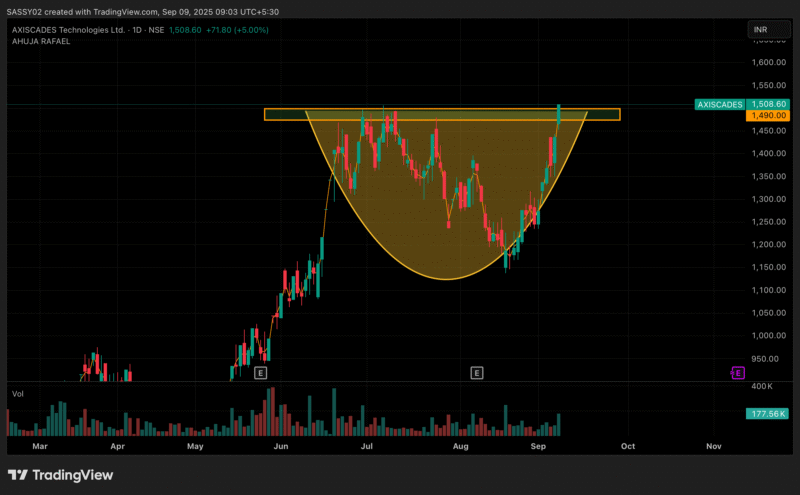Click the TradingView logo
Screen dimensions: 800x495
[60, 475]
